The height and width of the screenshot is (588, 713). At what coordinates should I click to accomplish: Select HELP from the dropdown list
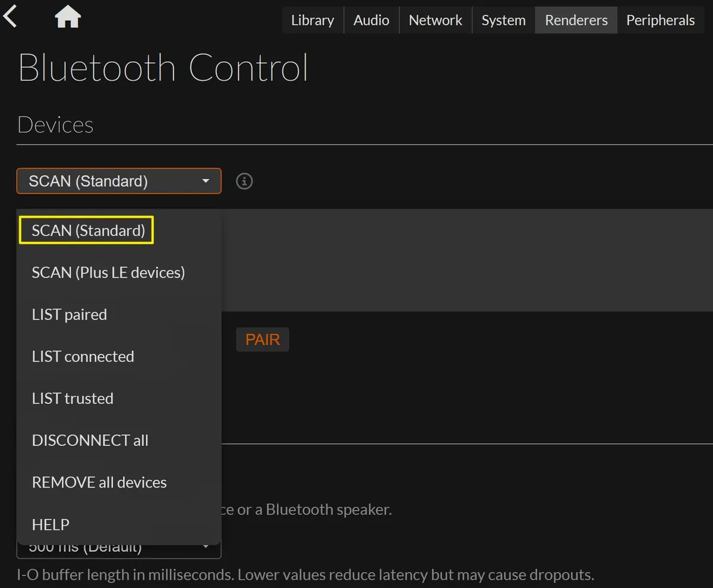[x=119, y=524]
